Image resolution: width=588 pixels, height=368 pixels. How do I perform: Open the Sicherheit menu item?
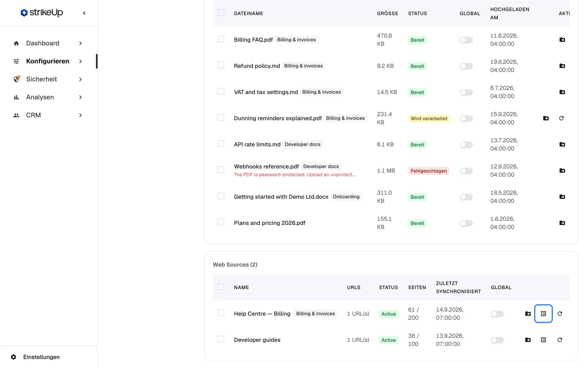pos(41,79)
